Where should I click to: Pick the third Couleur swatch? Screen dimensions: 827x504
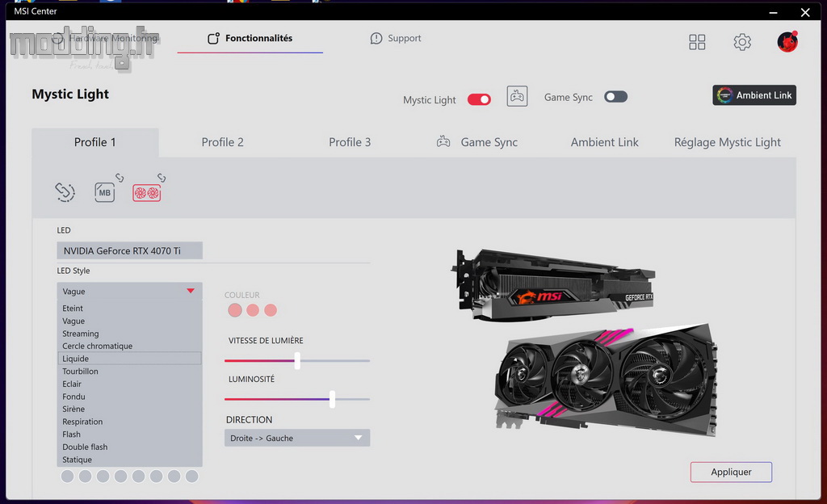coord(271,310)
